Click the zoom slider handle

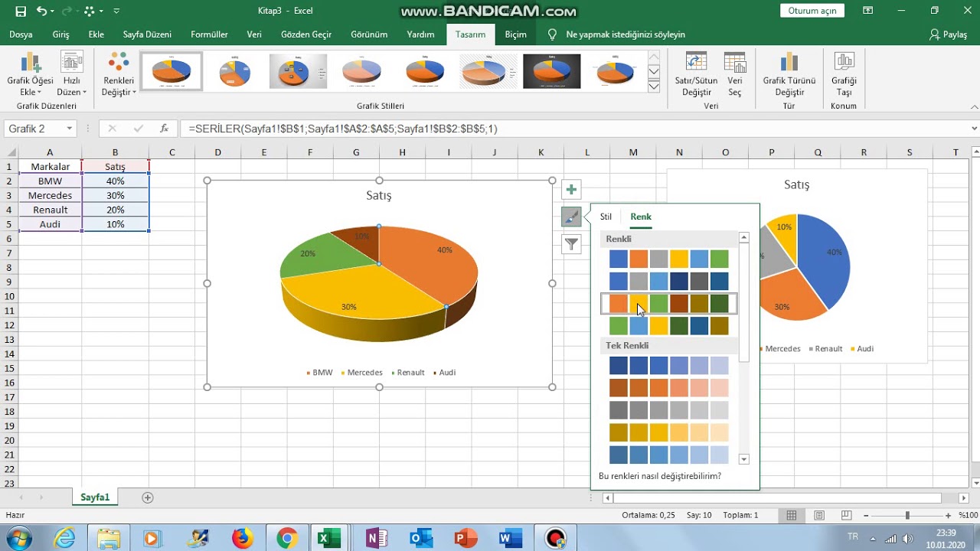coord(907,516)
